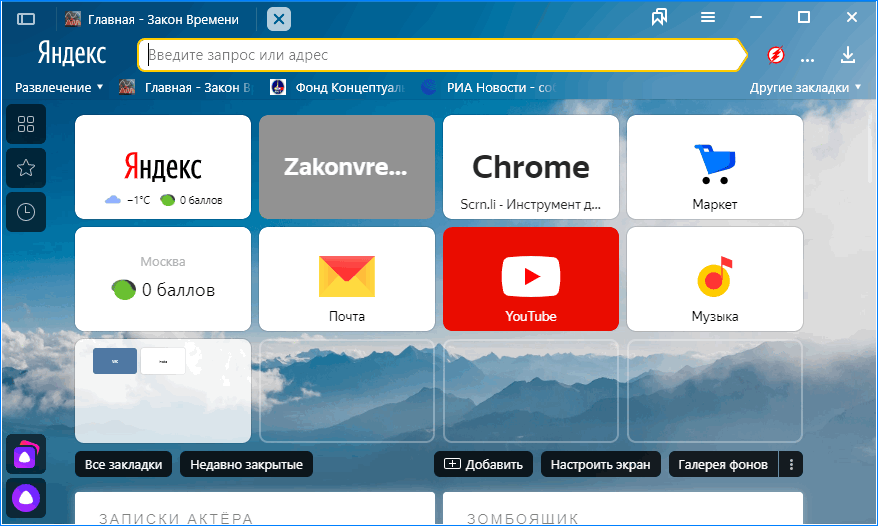The height and width of the screenshot is (526, 878).
Task: Open the vertical dots menu beside Галерея фонов
Action: pos(791,464)
